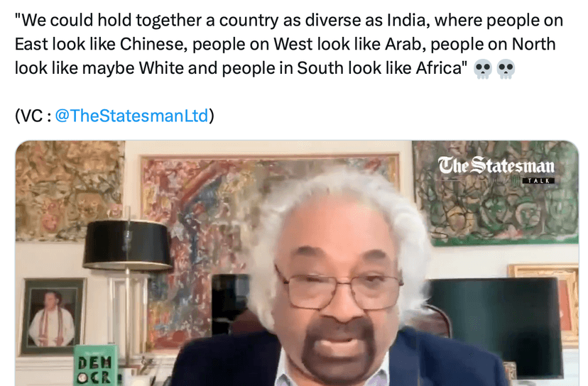Viewport: 588px width, 386px height.
Task: Open the @TheStatesmanLtd mention link
Action: tap(131, 116)
